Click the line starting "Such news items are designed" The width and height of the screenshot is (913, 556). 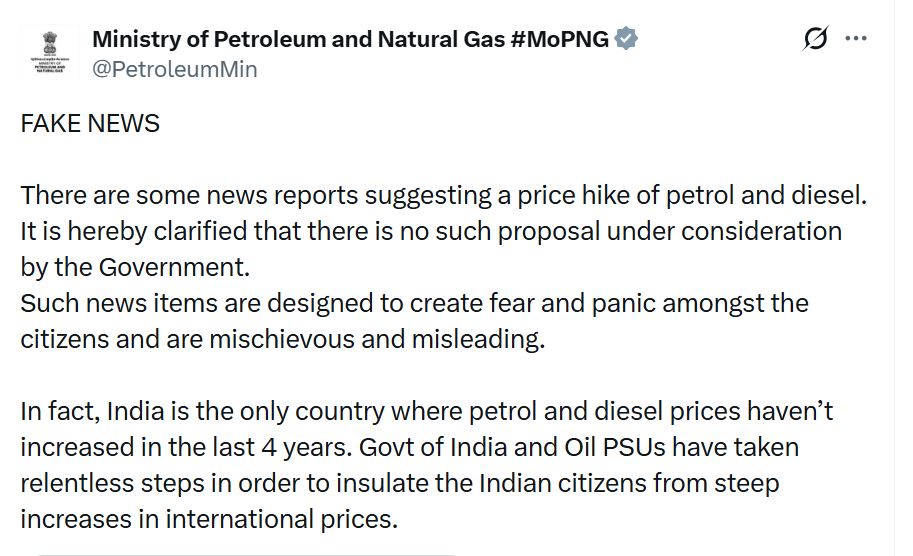coord(414,302)
